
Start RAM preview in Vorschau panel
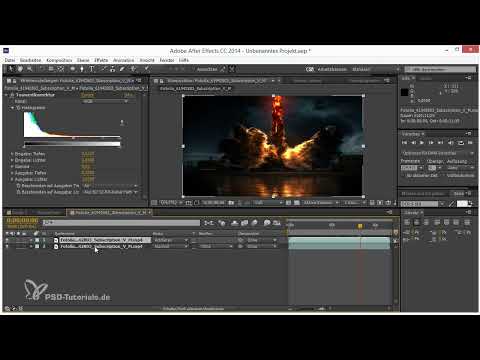click(x=470, y=143)
